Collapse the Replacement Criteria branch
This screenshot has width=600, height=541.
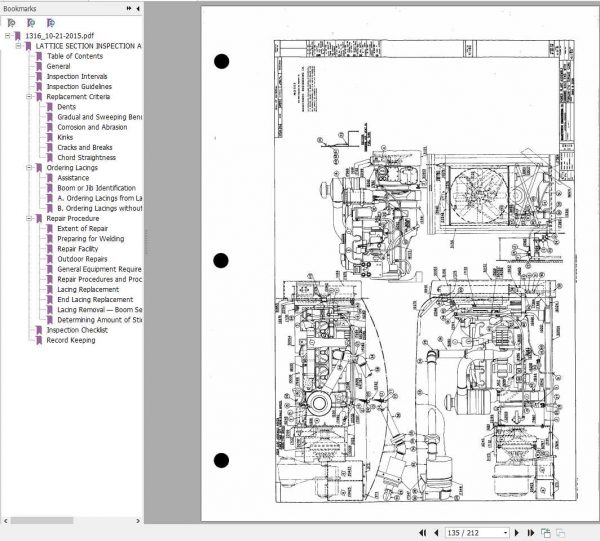click(x=29, y=96)
